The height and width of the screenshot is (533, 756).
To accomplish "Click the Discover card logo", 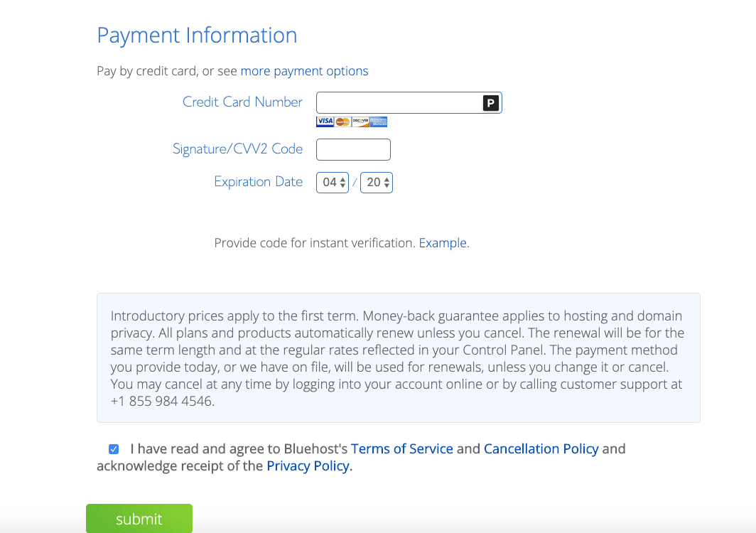I will tap(360, 122).
